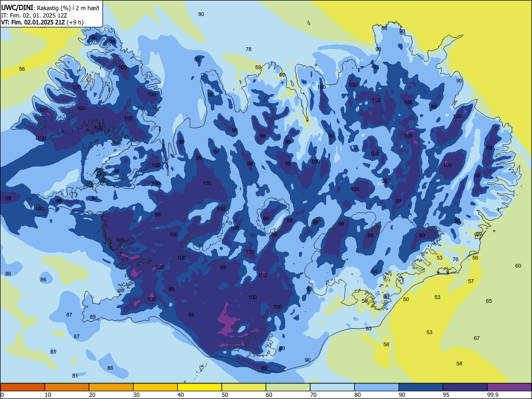Click the purple above-99.9 legend swatch
The image size is (532, 399).
click(x=509, y=387)
